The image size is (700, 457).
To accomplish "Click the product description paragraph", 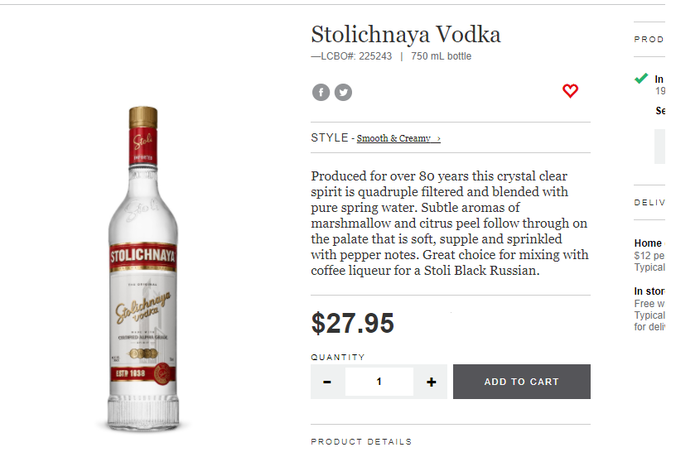I will click(x=450, y=222).
